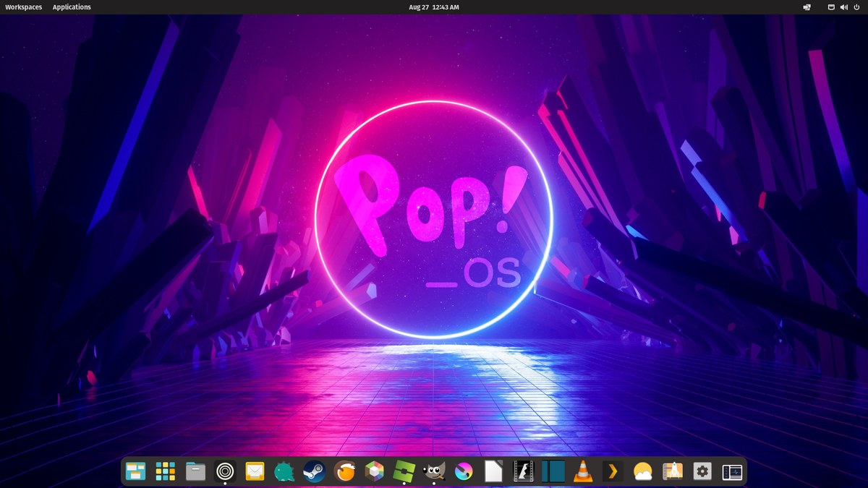The width and height of the screenshot is (868, 488).
Task: Open the system monitor icon in dock
Action: 732,472
